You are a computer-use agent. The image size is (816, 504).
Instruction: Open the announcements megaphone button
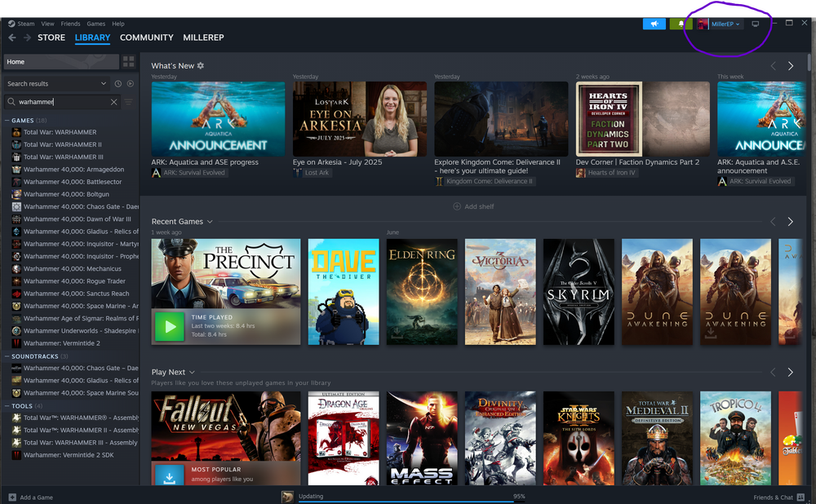pos(654,24)
